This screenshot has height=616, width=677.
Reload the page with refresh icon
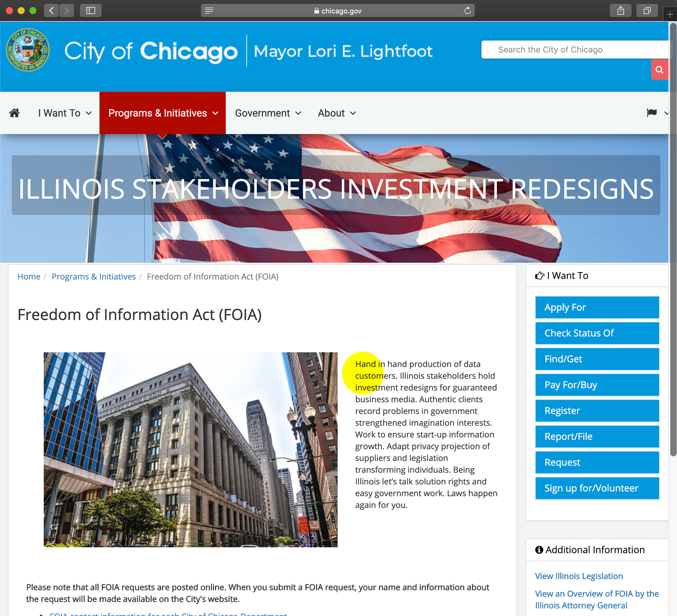pos(467,11)
